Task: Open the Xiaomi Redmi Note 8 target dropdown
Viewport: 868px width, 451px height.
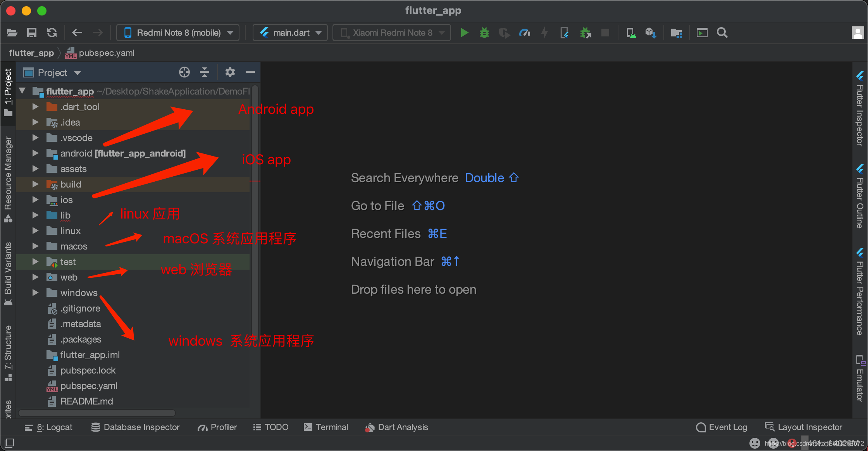Action: [392, 33]
